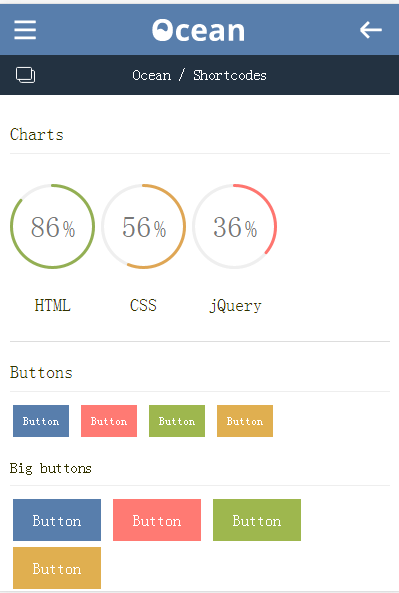Image resolution: width=399 pixels, height=593 pixels.
Task: Click the Shortcodes breadcrumb item
Action: (230, 75)
